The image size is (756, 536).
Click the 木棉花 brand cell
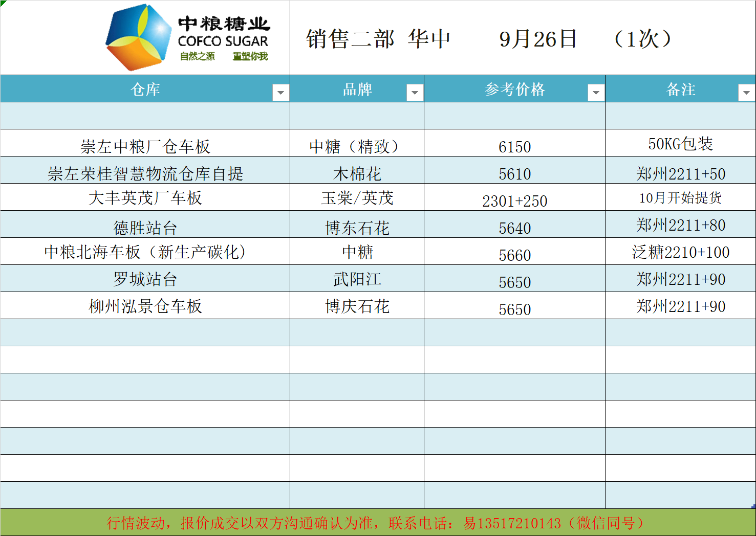(357, 174)
